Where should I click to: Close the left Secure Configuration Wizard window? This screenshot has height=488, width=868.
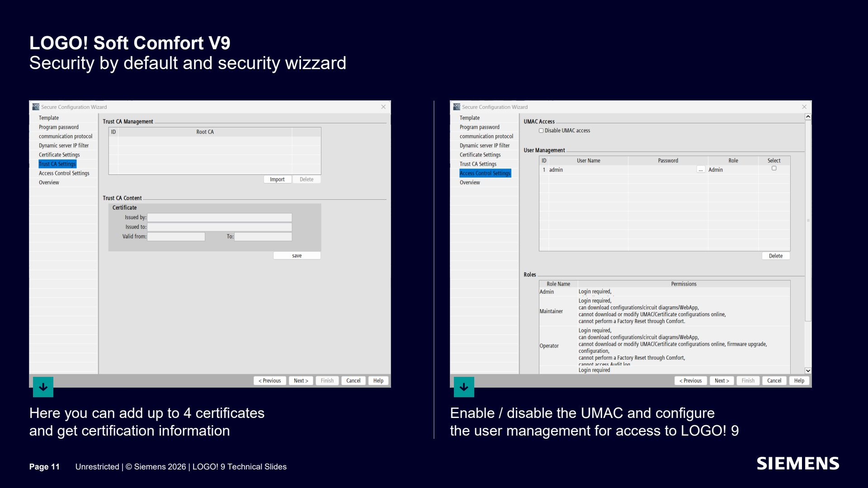point(383,107)
